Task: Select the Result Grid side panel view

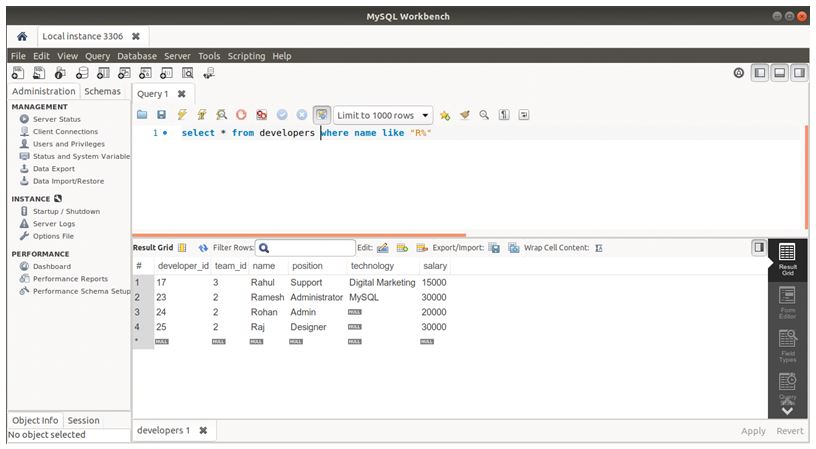Action: coord(787,259)
